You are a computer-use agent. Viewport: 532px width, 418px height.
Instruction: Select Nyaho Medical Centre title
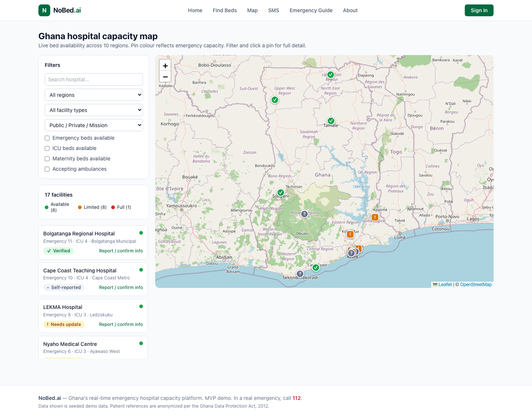coord(70,344)
